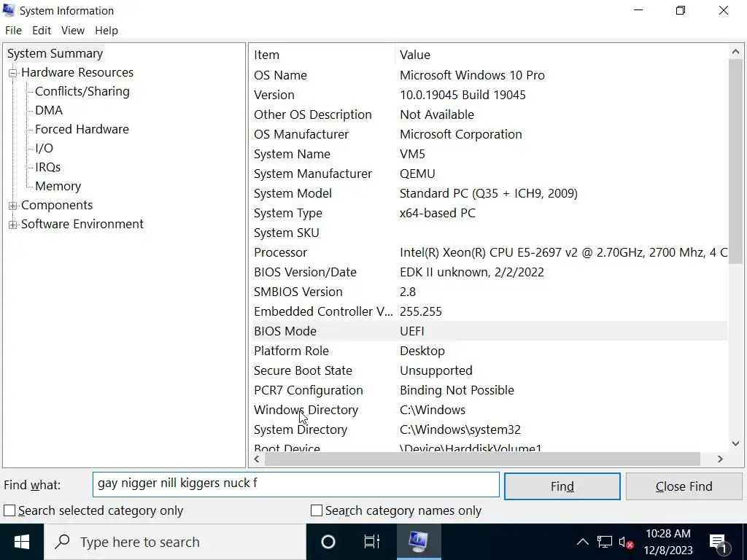Select the System SKU row
The image size is (747, 560).
[x=489, y=233]
